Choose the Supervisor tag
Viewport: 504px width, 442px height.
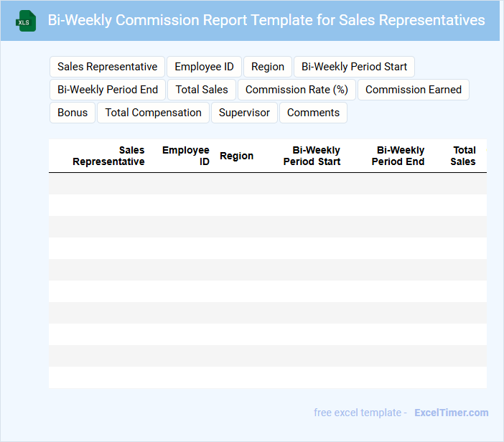244,113
